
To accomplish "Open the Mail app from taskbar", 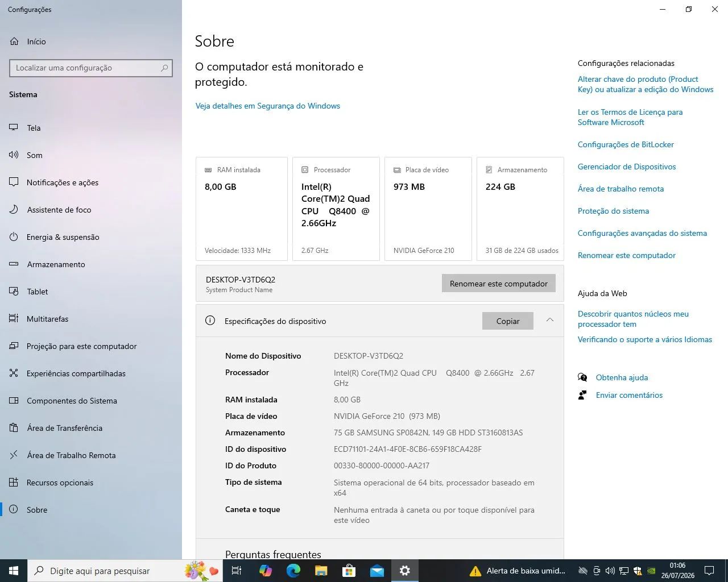I will click(x=377, y=571).
